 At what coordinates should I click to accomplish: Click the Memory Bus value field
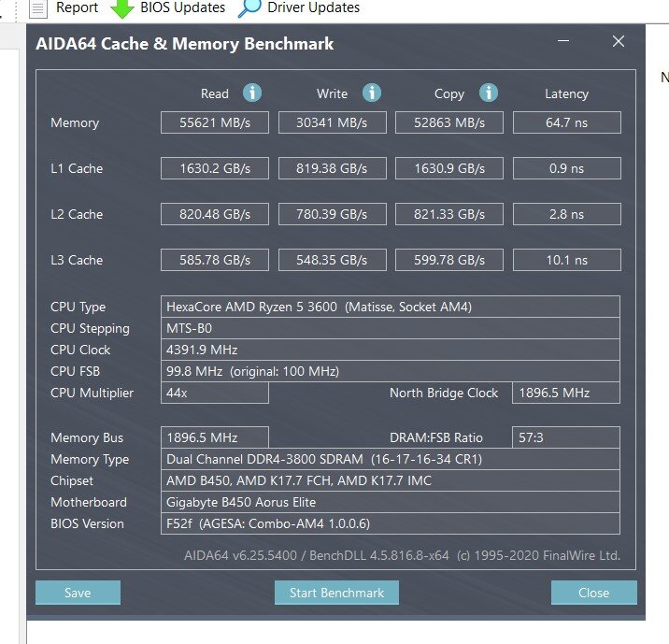215,437
